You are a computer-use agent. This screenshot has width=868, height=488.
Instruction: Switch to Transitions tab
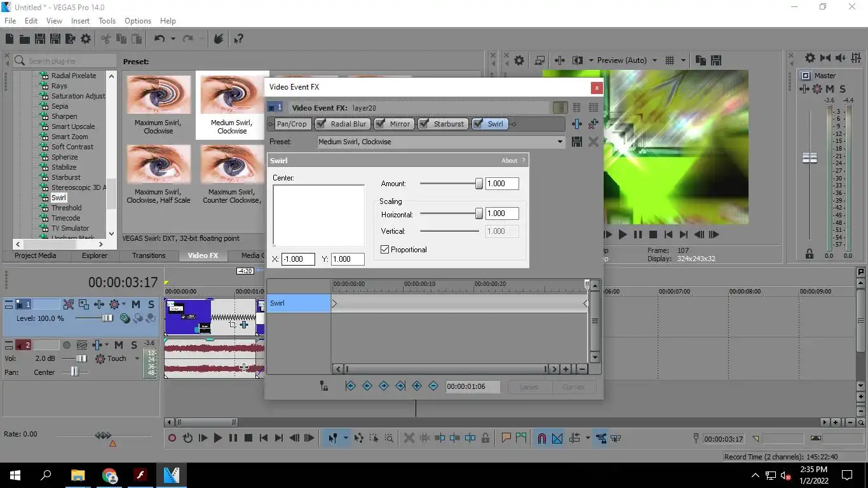[x=149, y=255]
